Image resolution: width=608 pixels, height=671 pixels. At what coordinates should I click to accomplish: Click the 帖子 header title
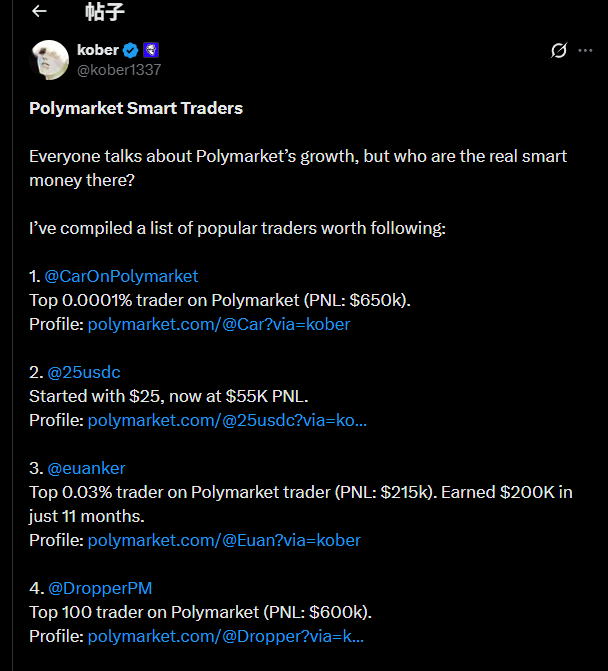105,12
